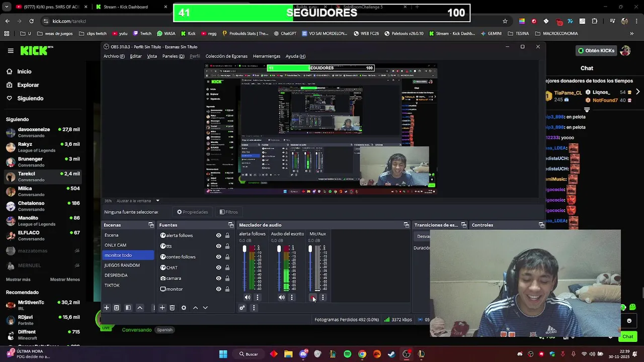Viewport: 644px width, 362px height.
Task: Open the Editar menu in OBS
Action: 136,56
